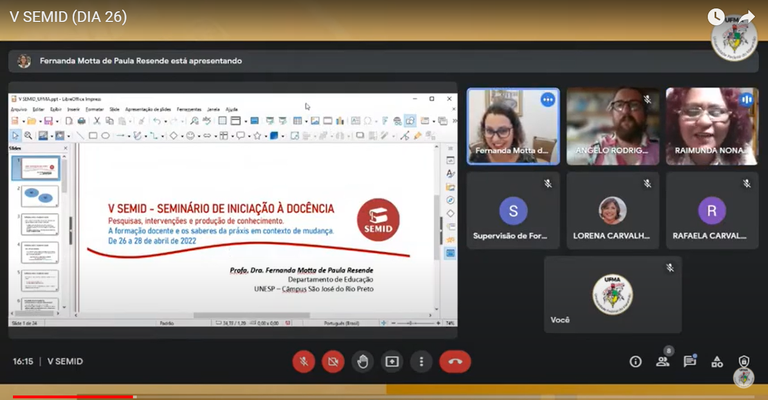Select Angelo Rodrig... participant tile
The height and width of the screenshot is (400, 768).
pos(612,126)
